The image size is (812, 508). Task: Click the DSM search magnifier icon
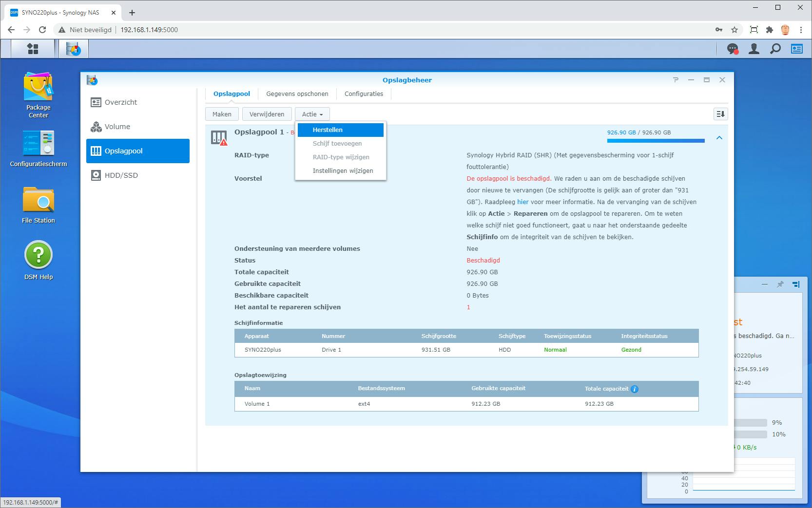point(775,49)
